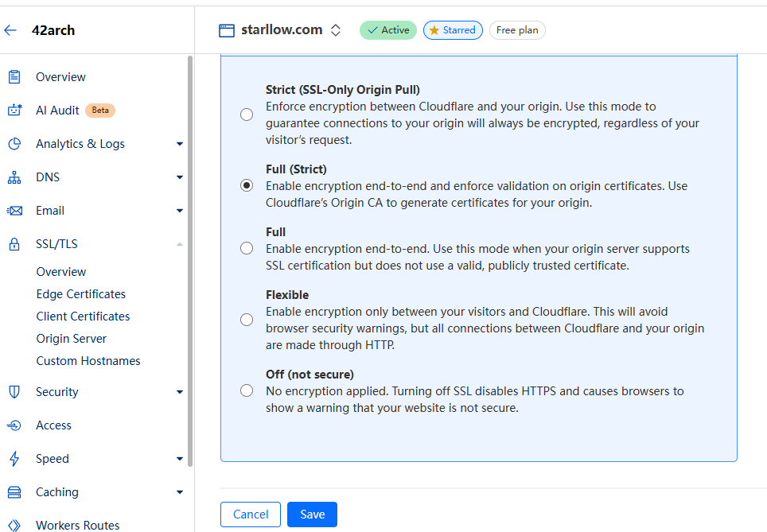The height and width of the screenshot is (532, 767).
Task: Click the Overview clipboard icon in sidebar
Action: pyautogui.click(x=14, y=77)
